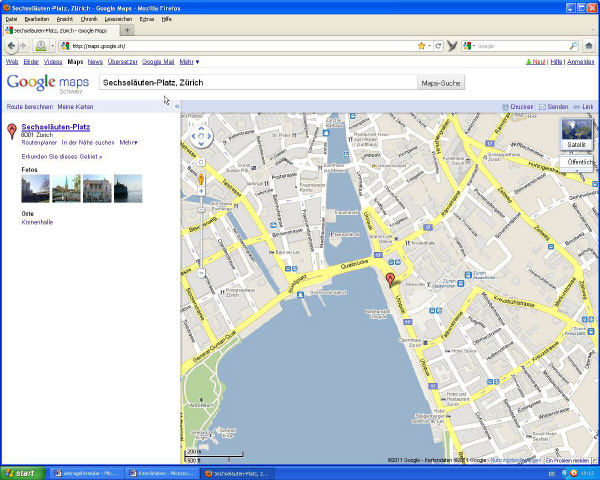600x480 pixels.
Task: Pan the map up with navigation control
Action: 201,128
